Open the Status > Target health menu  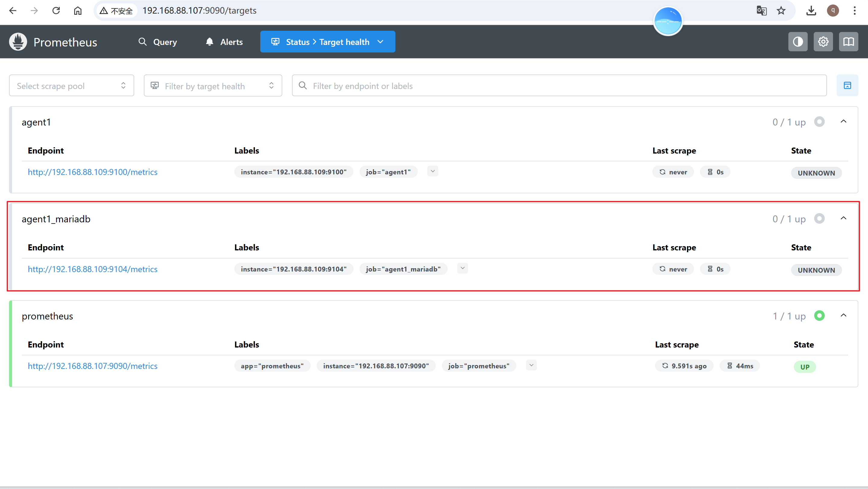(328, 42)
